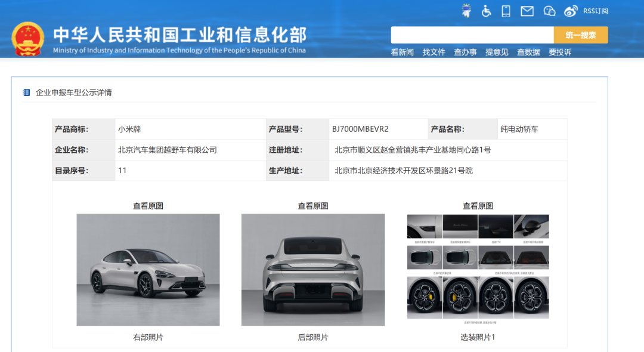Image resolution: width=644 pixels, height=352 pixels.
Task: Click the national emblem logo
Action: pyautogui.click(x=28, y=37)
